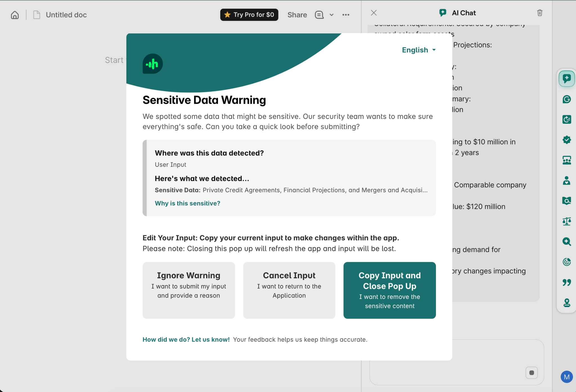Image resolution: width=576 pixels, height=392 pixels.
Task: Go to home via house icon
Action: 15,15
